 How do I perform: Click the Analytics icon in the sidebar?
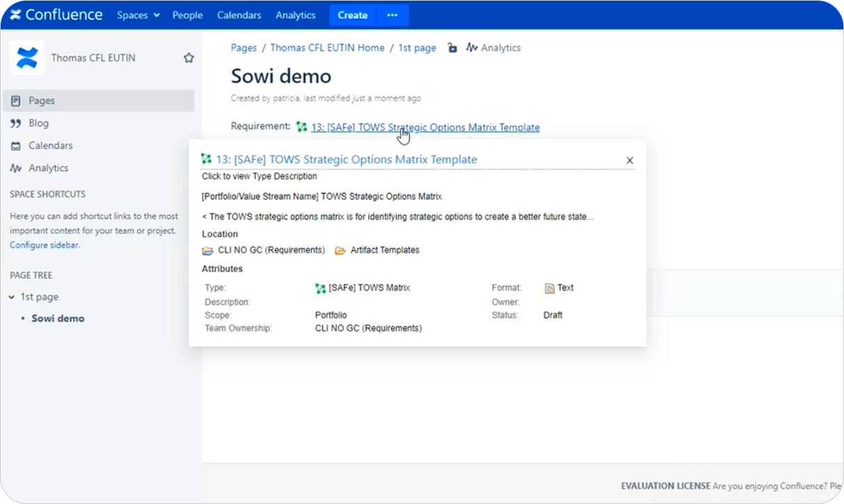pyautogui.click(x=15, y=168)
